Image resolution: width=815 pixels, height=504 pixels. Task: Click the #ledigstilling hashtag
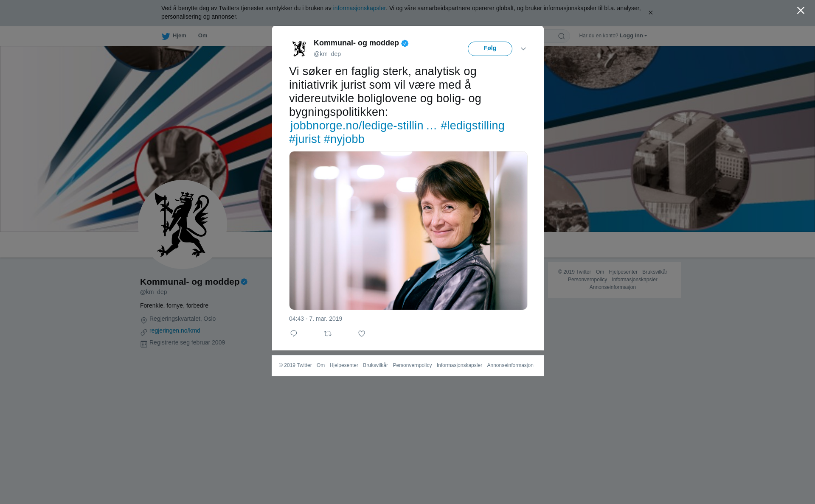click(472, 126)
